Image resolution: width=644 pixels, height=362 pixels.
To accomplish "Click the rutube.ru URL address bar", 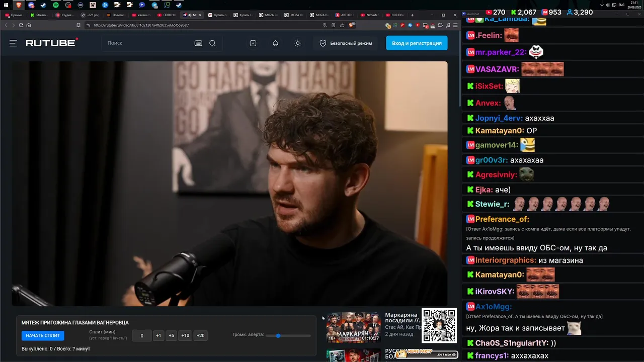I will (201, 25).
